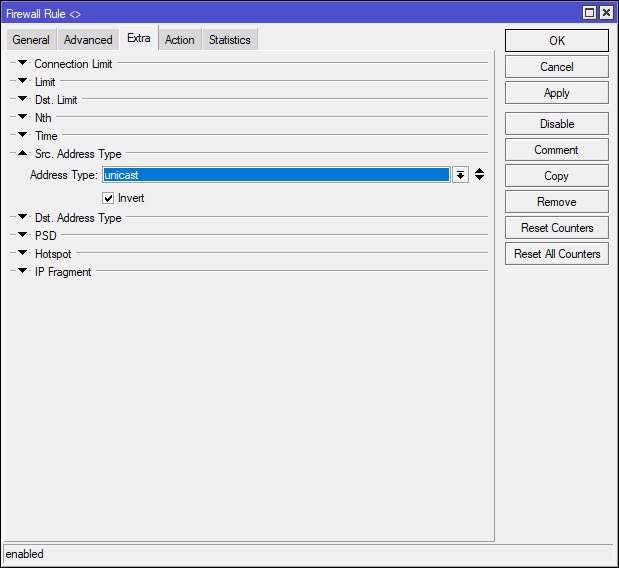Viewport: 619px width, 568px height.
Task: Click the Firewall Rule title text
Action: [x=43, y=14]
